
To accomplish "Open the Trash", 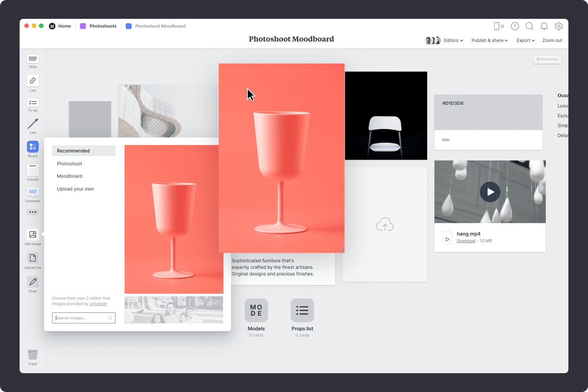I will (33, 354).
